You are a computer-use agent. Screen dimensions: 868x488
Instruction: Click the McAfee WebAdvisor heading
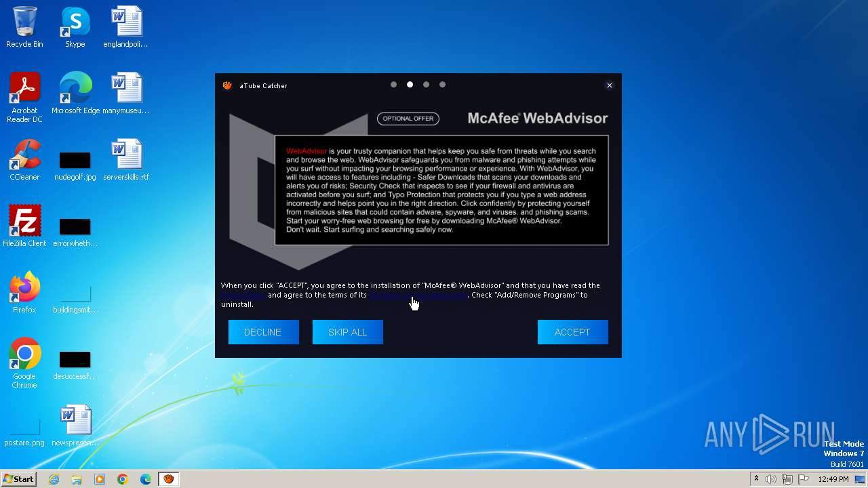[x=538, y=119]
